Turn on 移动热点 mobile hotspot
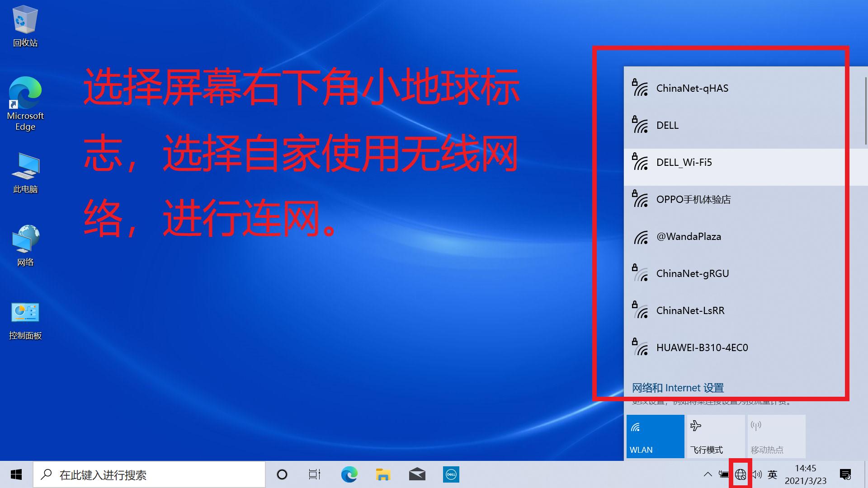Viewport: 868px width, 488px height. point(776,435)
